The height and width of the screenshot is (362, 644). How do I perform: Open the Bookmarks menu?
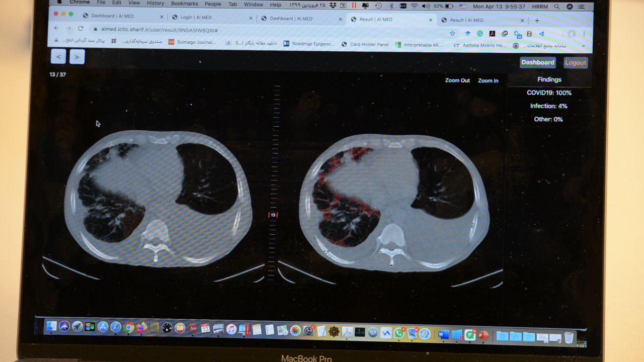184,4
